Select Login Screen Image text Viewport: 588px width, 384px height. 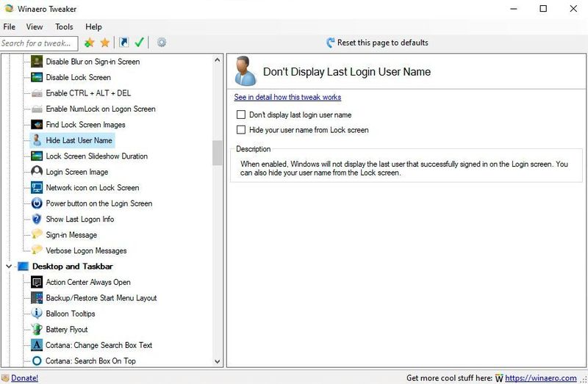click(77, 172)
